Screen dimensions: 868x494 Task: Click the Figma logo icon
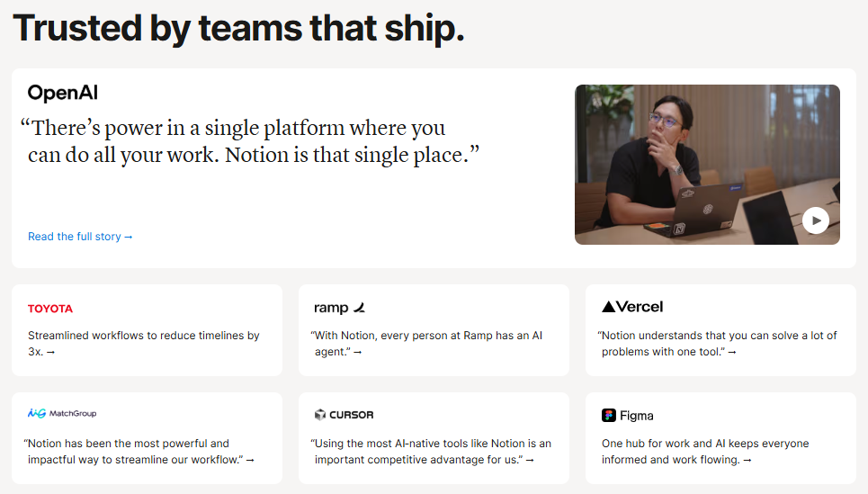click(609, 416)
